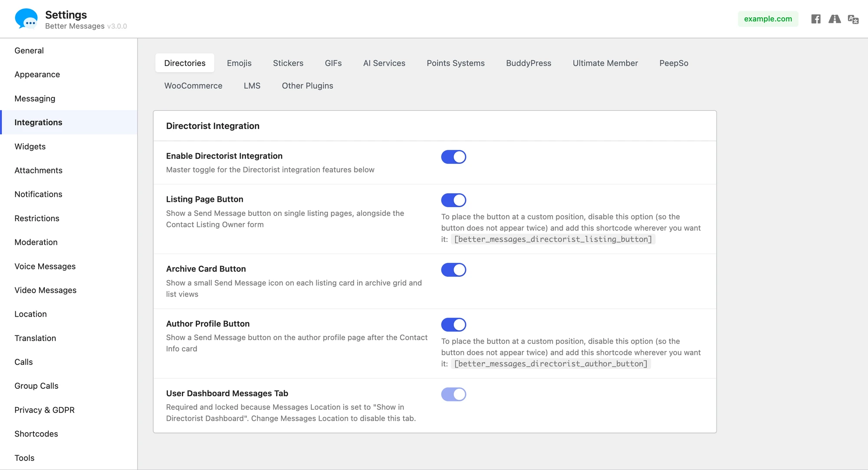Click the 'Master toggle for the Directorist' description
Screen dimensions: 868x470
270,170
